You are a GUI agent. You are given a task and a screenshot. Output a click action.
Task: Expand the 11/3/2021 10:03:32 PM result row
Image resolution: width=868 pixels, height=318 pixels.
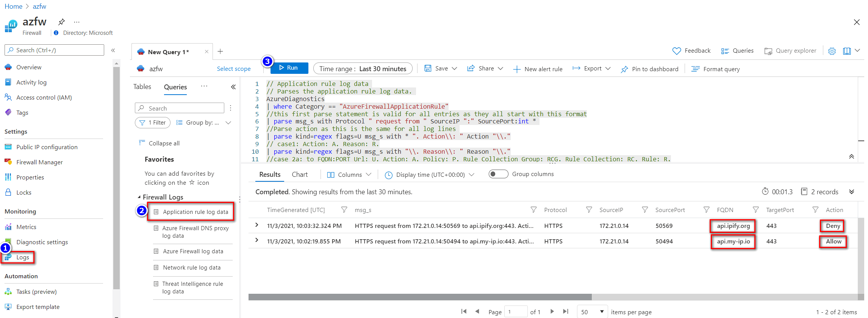coord(257,225)
